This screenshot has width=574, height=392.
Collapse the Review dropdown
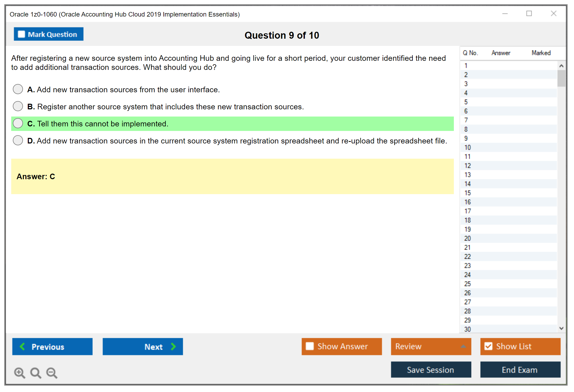(x=464, y=346)
